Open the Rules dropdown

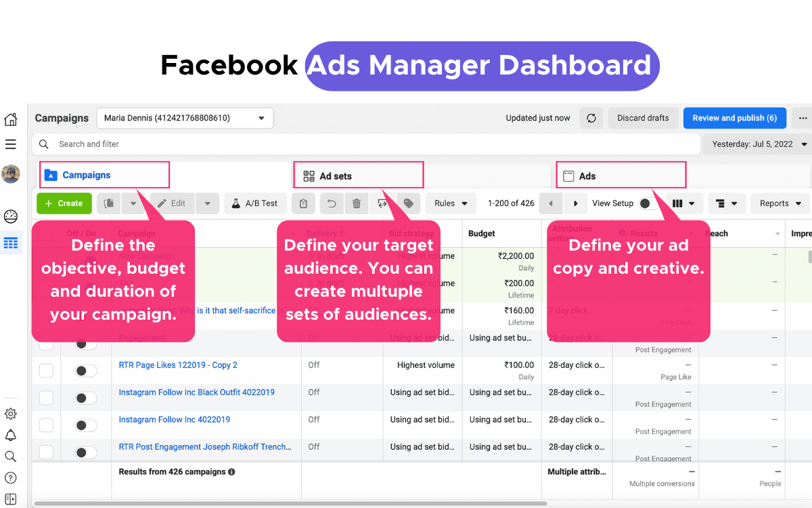pyautogui.click(x=450, y=203)
